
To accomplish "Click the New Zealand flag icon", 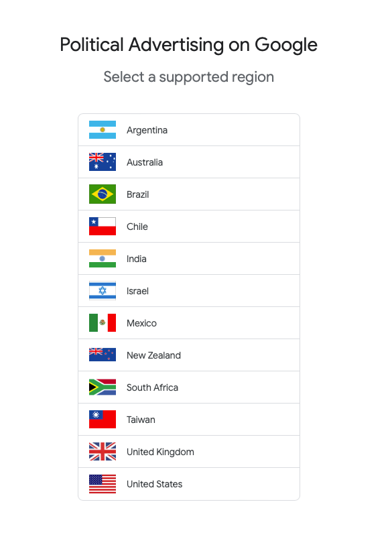I will (103, 355).
